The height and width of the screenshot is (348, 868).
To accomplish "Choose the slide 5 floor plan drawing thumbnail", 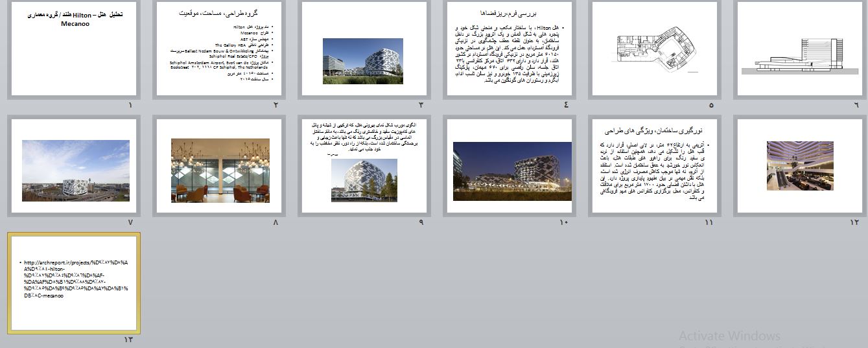I will [655, 49].
